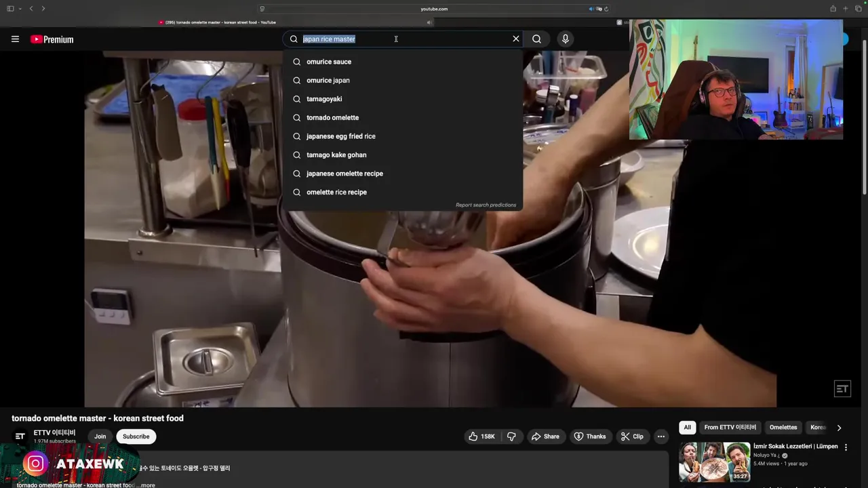868x488 pixels.
Task: Pick "omelette rice recipe" suggestion
Action: coord(403,192)
